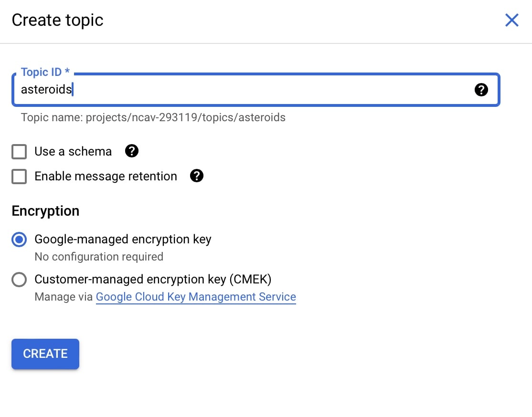Click the "Enable message retention" label text
Screen dimensions: 532x417
[x=106, y=176]
